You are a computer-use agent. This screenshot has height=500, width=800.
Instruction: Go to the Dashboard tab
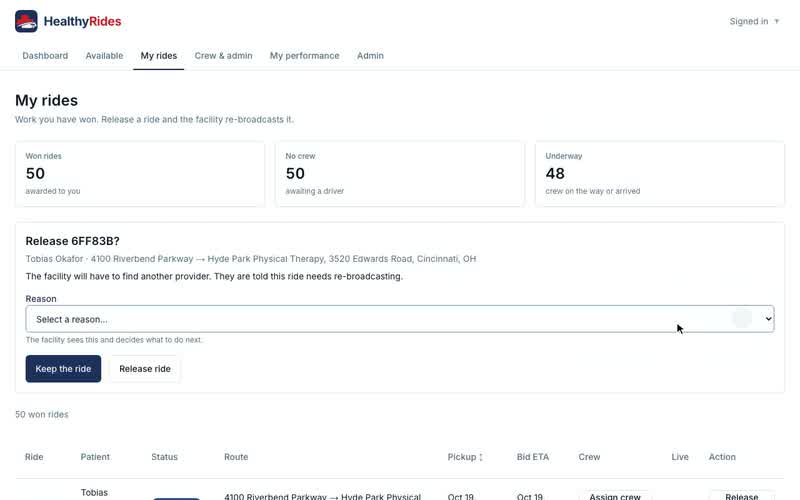tap(45, 56)
